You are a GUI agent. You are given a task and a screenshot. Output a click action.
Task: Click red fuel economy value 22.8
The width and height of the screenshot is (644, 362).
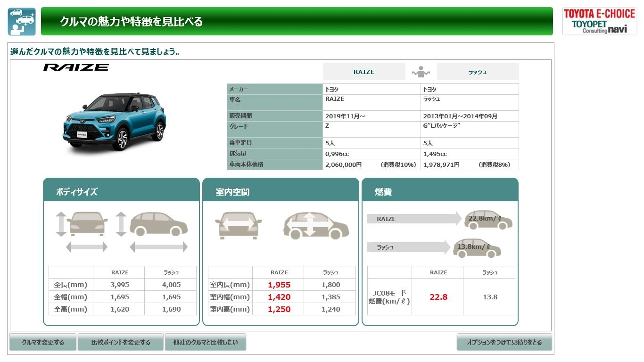[x=438, y=297]
